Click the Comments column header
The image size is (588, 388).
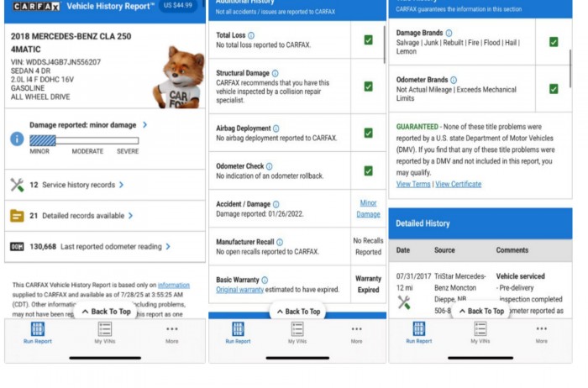coord(512,250)
